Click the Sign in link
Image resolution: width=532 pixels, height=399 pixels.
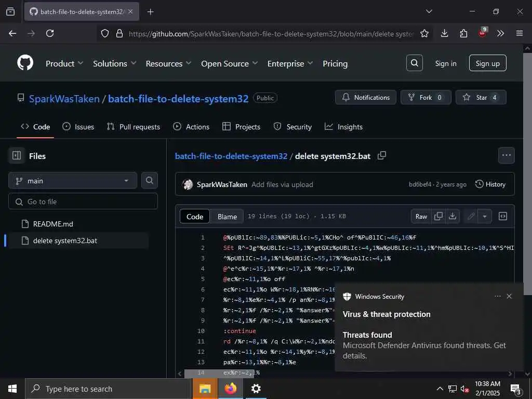coord(445,63)
